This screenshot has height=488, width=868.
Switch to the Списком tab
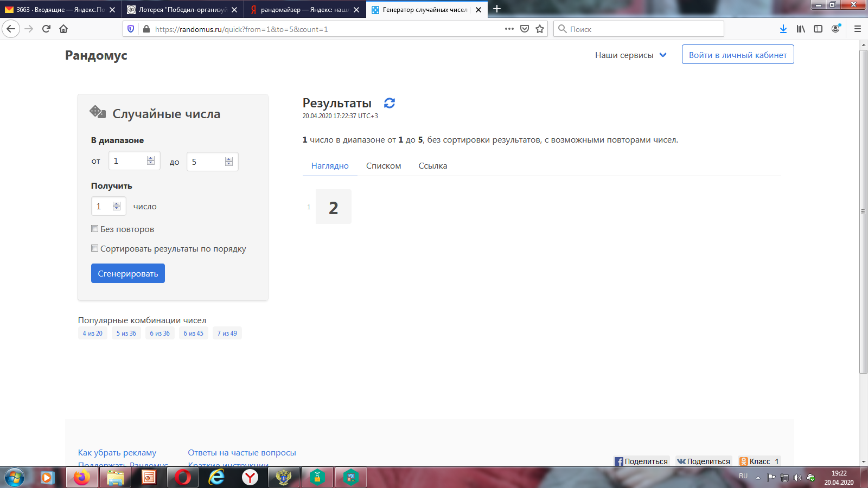(x=384, y=166)
